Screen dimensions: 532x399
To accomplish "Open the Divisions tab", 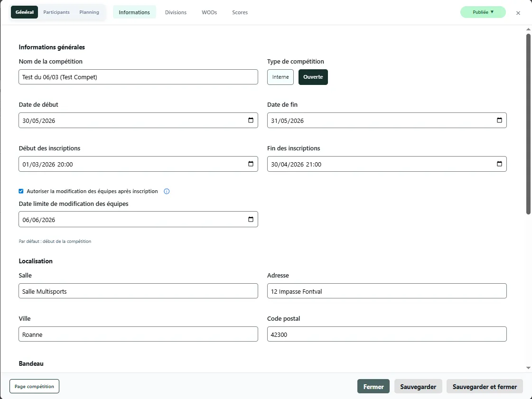I will pos(176,12).
